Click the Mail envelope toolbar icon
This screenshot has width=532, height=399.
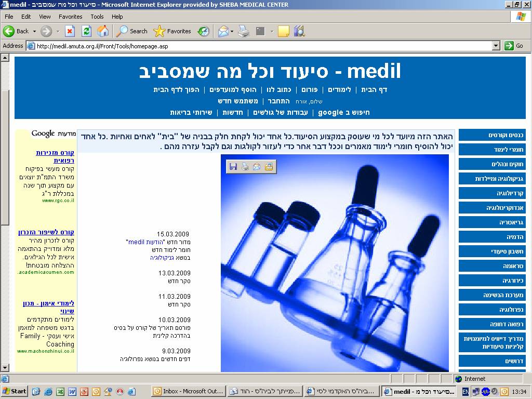tap(223, 31)
